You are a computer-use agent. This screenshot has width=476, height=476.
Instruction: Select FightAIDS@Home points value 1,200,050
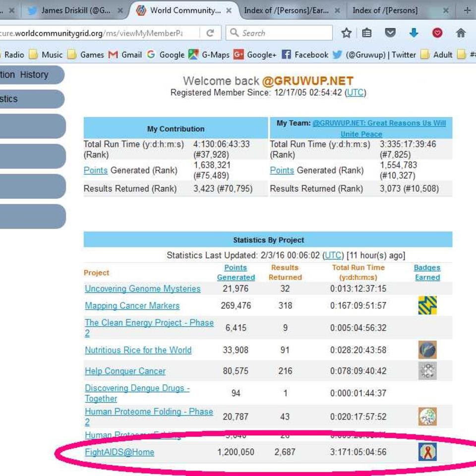pyautogui.click(x=236, y=452)
